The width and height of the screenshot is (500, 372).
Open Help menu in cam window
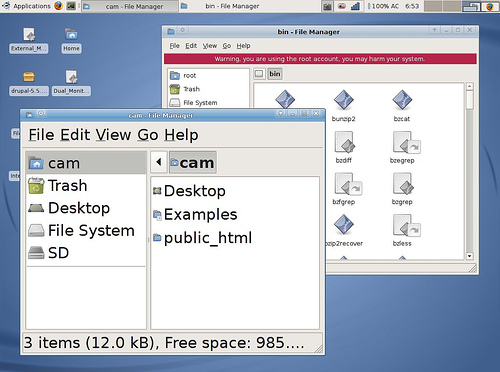click(x=181, y=135)
